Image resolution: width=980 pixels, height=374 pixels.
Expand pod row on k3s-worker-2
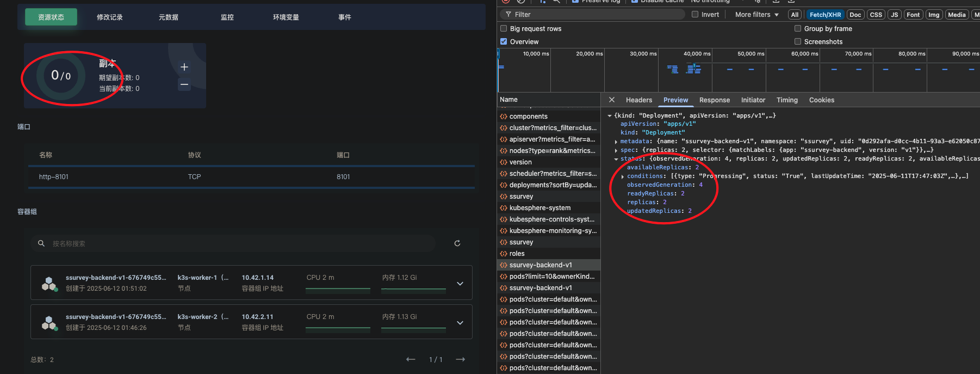[460, 323]
